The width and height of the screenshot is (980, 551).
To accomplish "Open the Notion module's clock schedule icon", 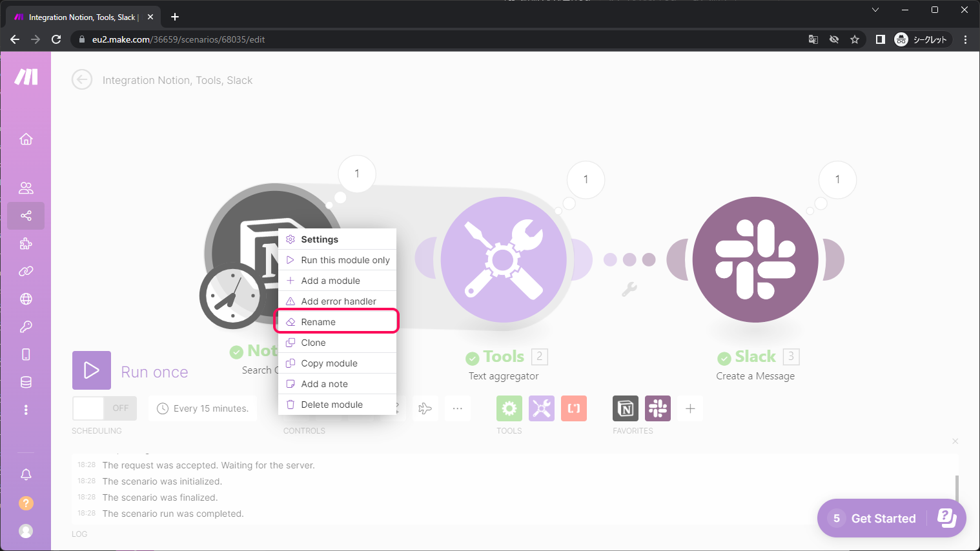I will (232, 296).
